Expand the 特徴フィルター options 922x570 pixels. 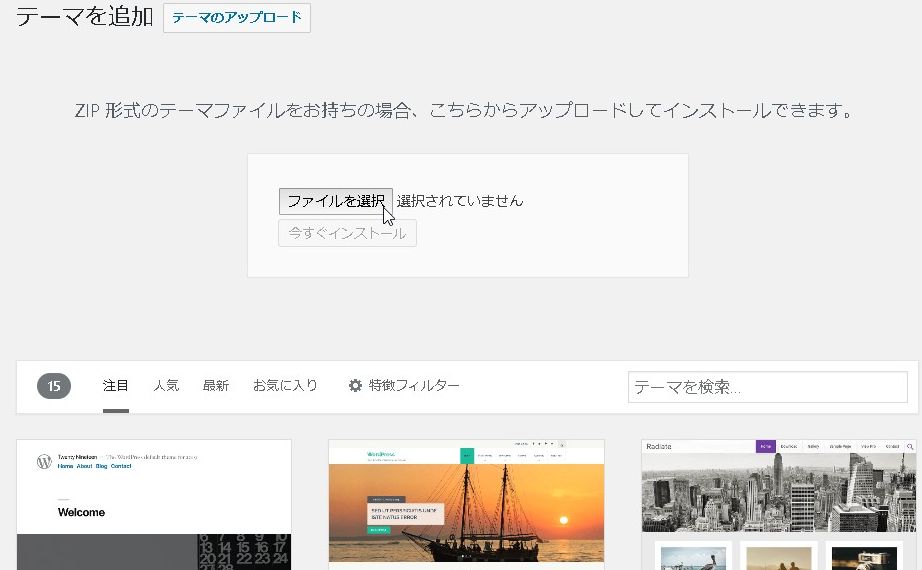[x=413, y=385]
